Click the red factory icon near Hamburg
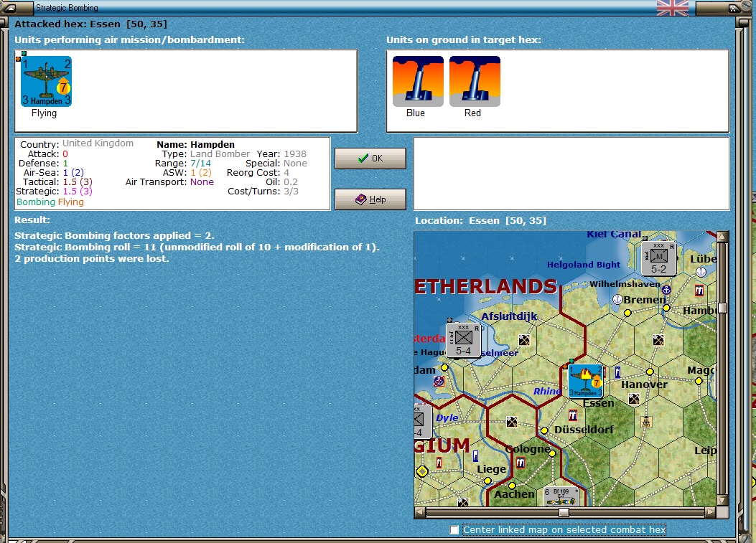756x543 pixels. coord(699,291)
